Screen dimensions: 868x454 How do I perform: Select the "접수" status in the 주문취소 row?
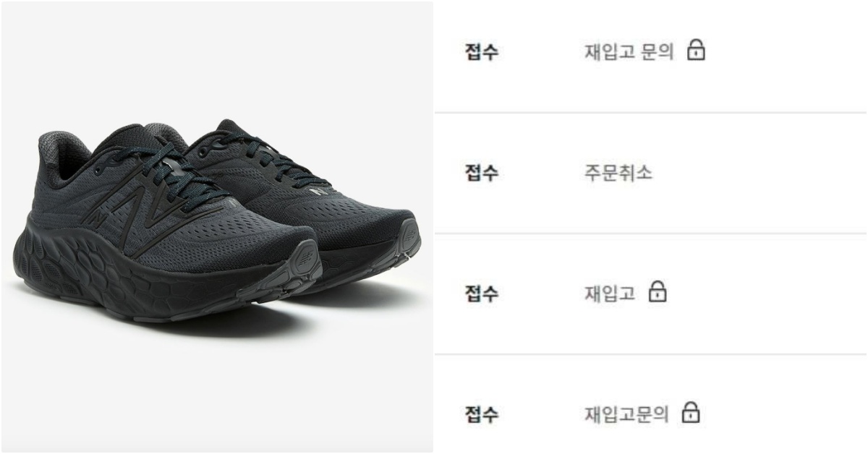point(481,174)
